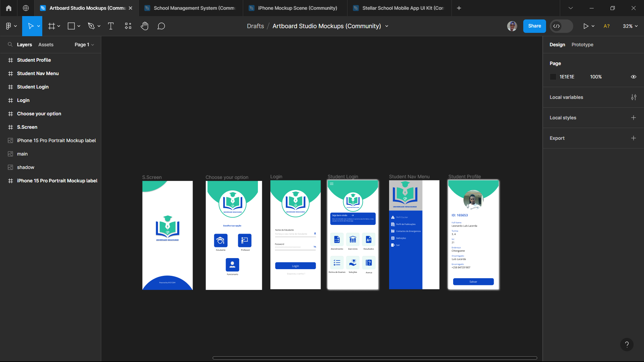The image size is (644, 362).
Task: Click the Share button
Action: coord(534,26)
